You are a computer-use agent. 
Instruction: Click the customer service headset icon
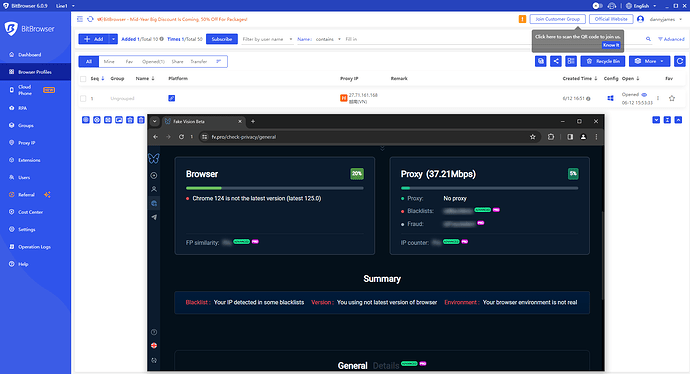pos(612,6)
